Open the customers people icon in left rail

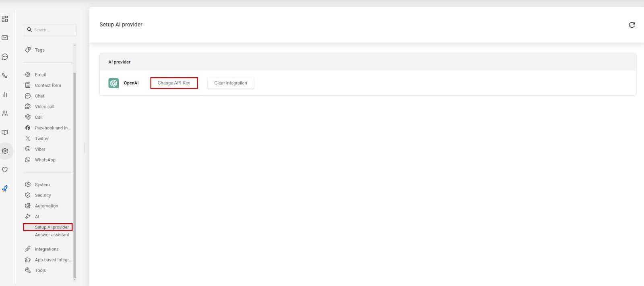tap(5, 114)
